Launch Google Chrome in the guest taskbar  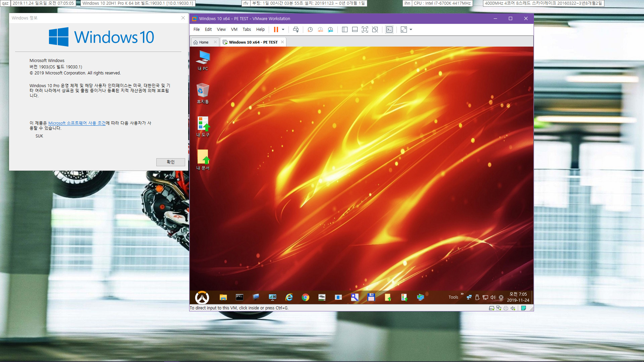point(305,297)
